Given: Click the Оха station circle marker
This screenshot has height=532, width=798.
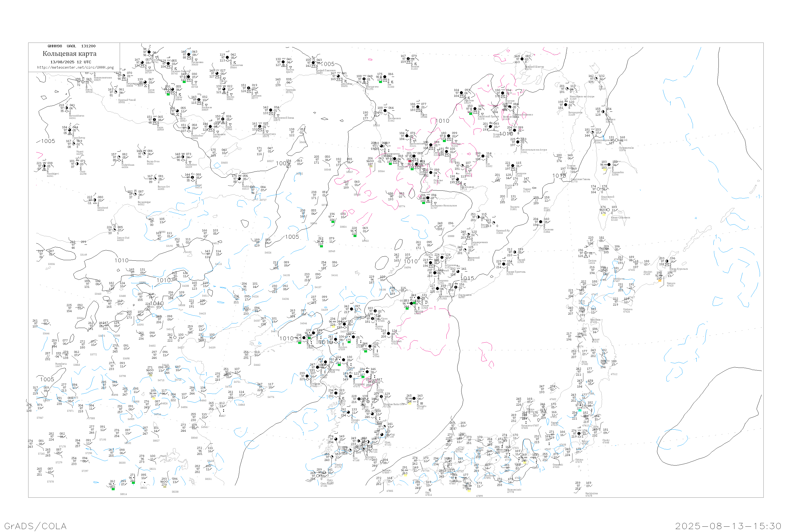Looking at the screenshot, I should coord(596,78).
